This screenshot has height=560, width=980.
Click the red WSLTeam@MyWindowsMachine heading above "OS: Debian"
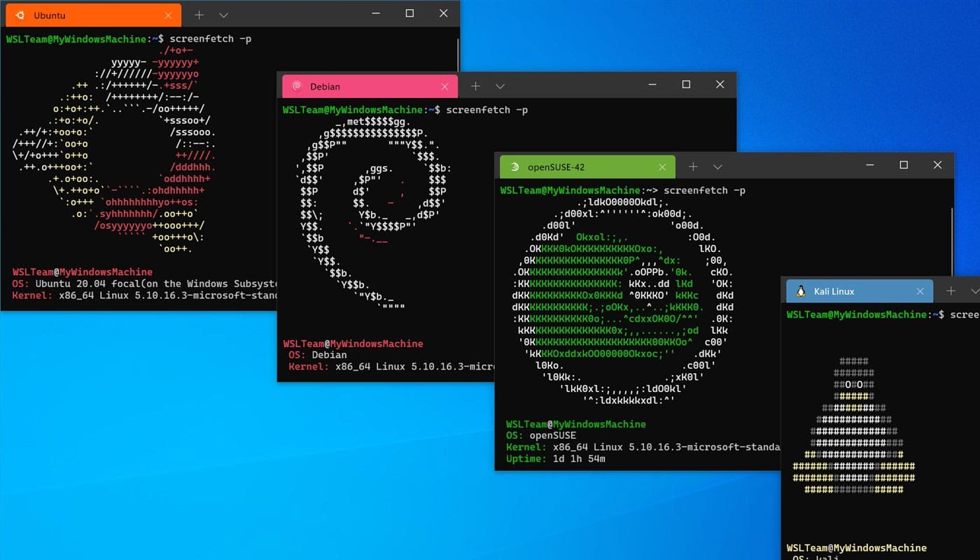click(x=353, y=344)
